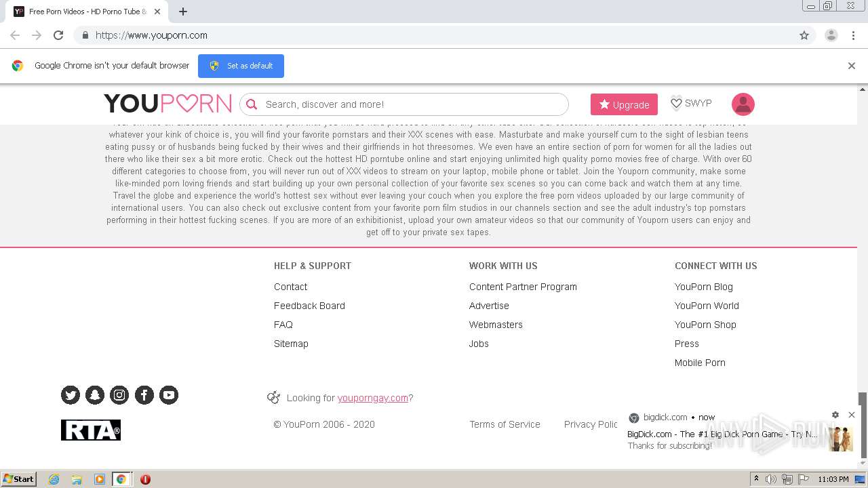Click the Facebook social icon

[x=144, y=395]
